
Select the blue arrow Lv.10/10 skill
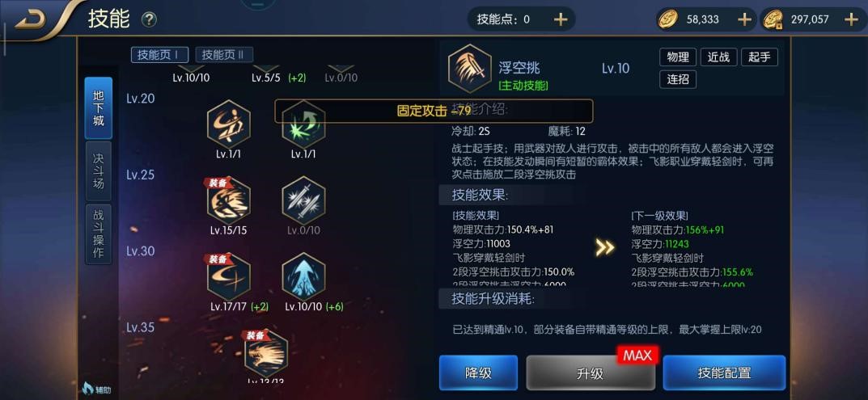click(303, 276)
